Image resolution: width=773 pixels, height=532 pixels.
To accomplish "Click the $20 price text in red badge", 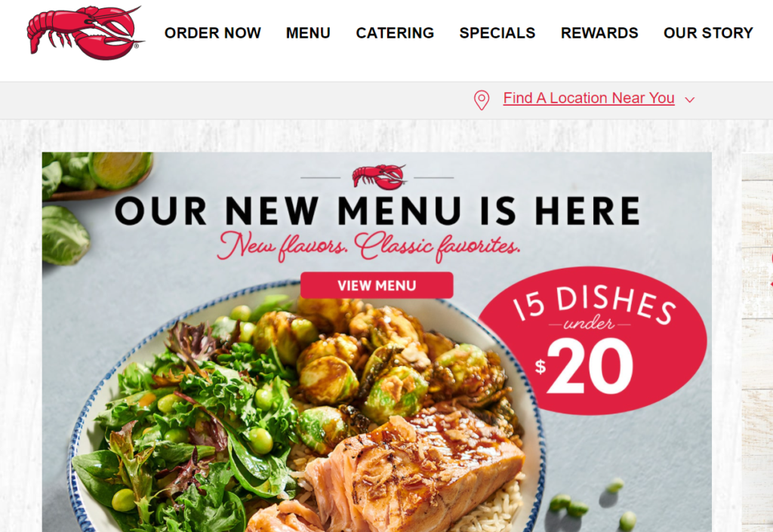I will (585, 367).
